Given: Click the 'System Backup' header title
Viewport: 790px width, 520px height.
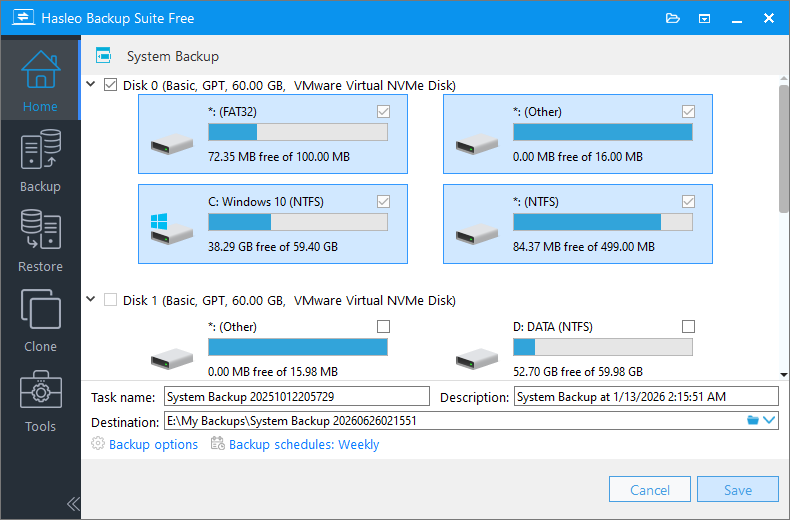Looking at the screenshot, I should [x=173, y=56].
